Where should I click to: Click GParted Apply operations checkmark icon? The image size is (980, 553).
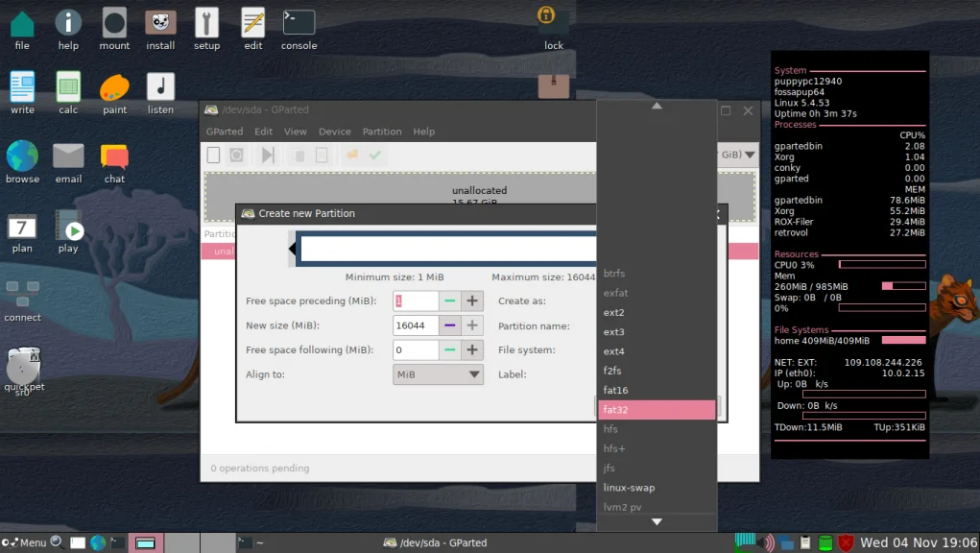(375, 155)
